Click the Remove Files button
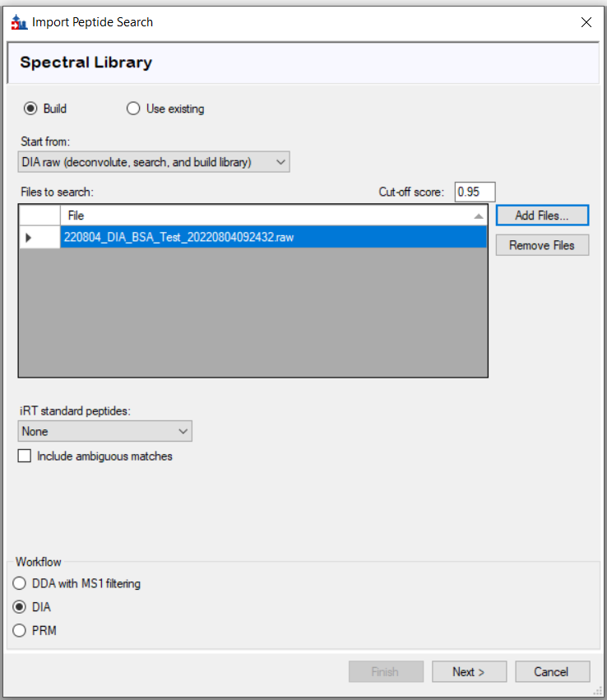The width and height of the screenshot is (607, 700). point(541,245)
